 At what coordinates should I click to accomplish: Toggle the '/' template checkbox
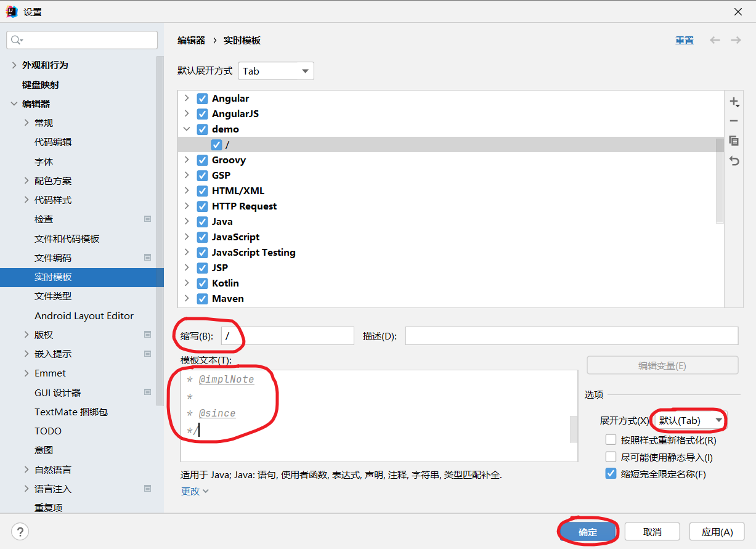coord(216,145)
